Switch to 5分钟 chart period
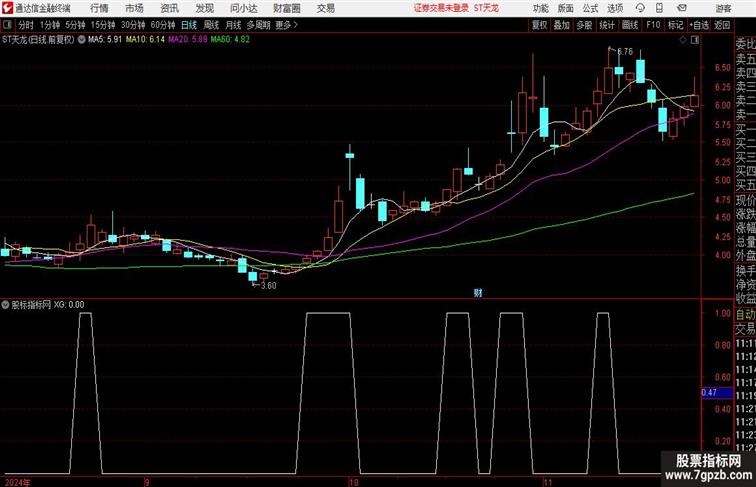This screenshot has height=487, width=756. pos(75,25)
